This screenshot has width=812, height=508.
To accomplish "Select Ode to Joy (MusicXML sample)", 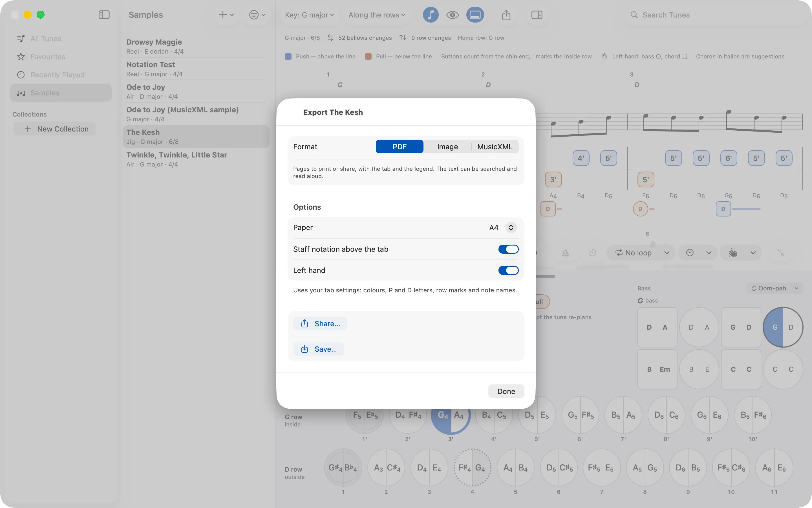I will [x=196, y=114].
